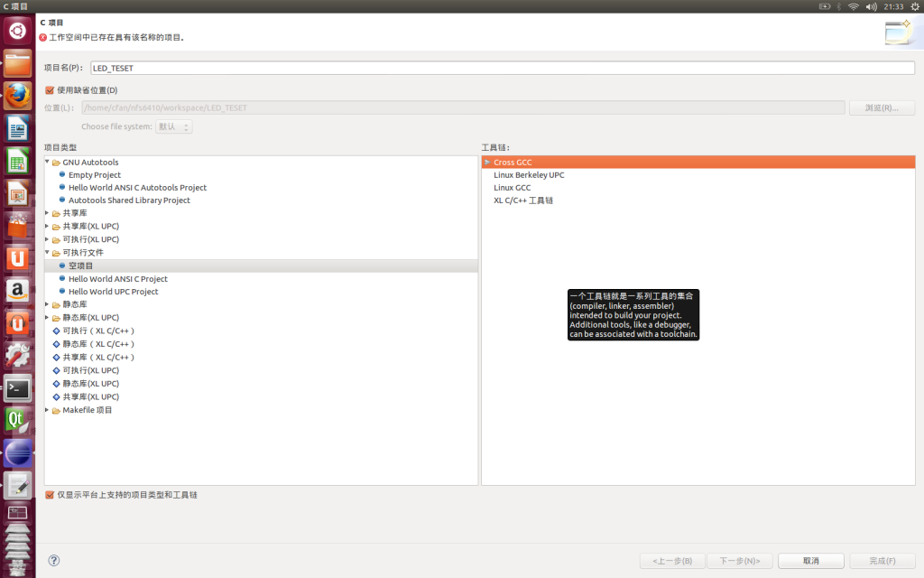Launch the Terminal from the dock
Screen dimensions: 924x578
point(18,388)
